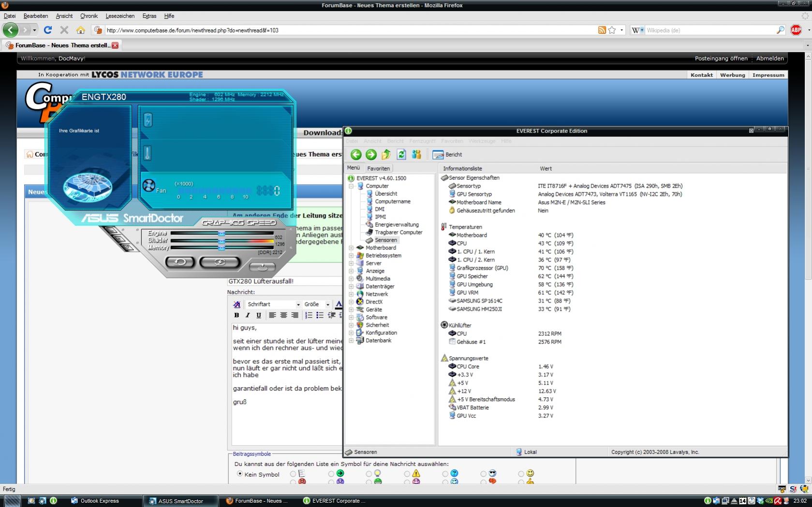Select the sunglasses smiley symbol radio

tap(484, 474)
